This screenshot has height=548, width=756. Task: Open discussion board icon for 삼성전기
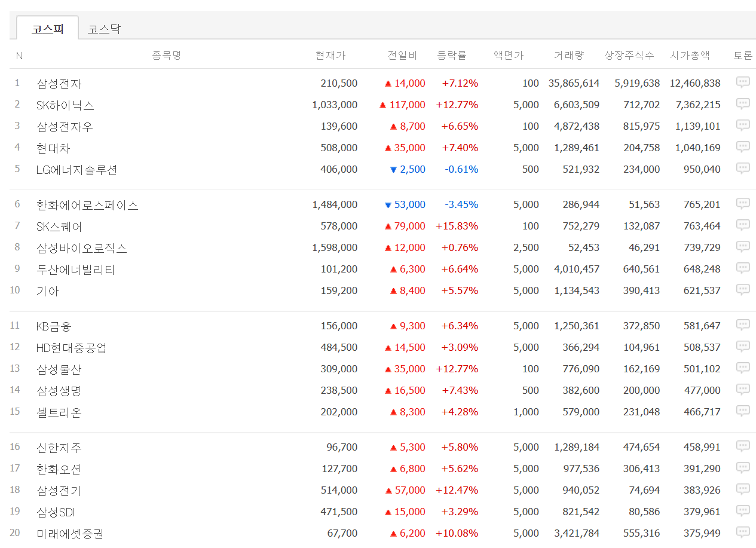coord(743,489)
